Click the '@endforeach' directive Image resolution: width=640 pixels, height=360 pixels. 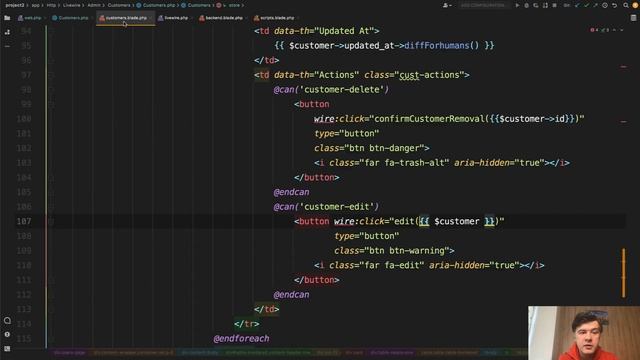click(x=241, y=338)
